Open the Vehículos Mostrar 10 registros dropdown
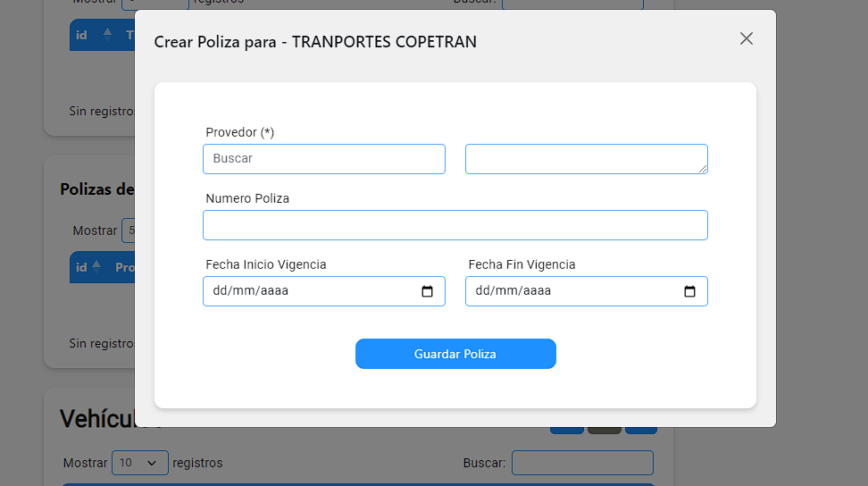The height and width of the screenshot is (486, 868). 140,463
